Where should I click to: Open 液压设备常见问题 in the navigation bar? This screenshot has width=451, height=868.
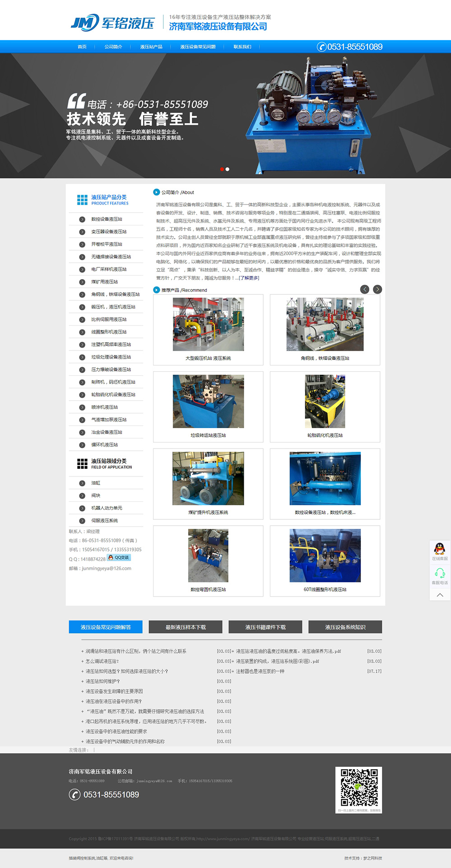pos(198,47)
